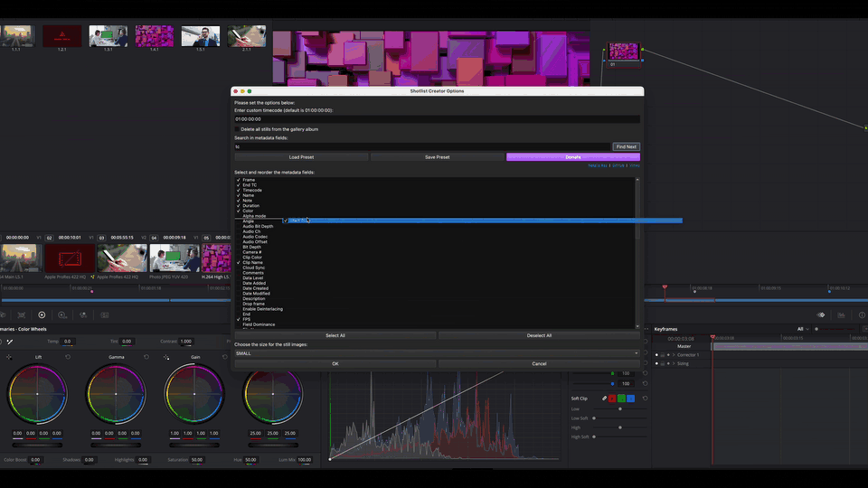This screenshot has width=868, height=488.
Task: Pick black point using the Lift picker
Action: coord(9,358)
